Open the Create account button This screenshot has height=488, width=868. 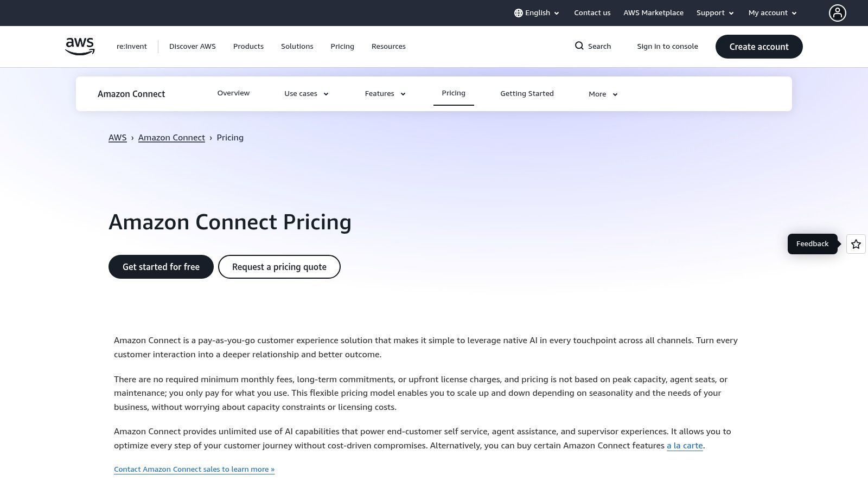[x=758, y=47]
